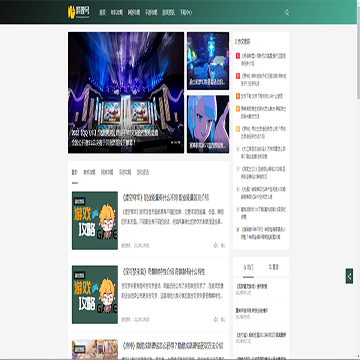The image size is (360, 360).
Task: Click the carousel pagination dots on banner
Action: point(176,142)
